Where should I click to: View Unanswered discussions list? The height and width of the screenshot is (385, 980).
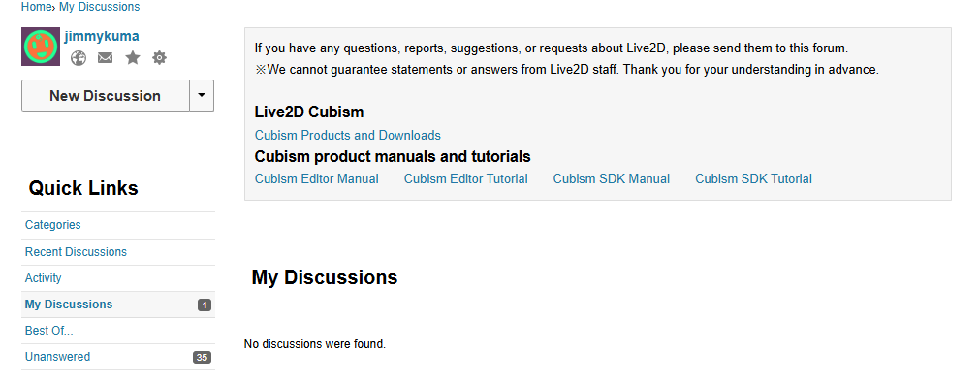118,357
